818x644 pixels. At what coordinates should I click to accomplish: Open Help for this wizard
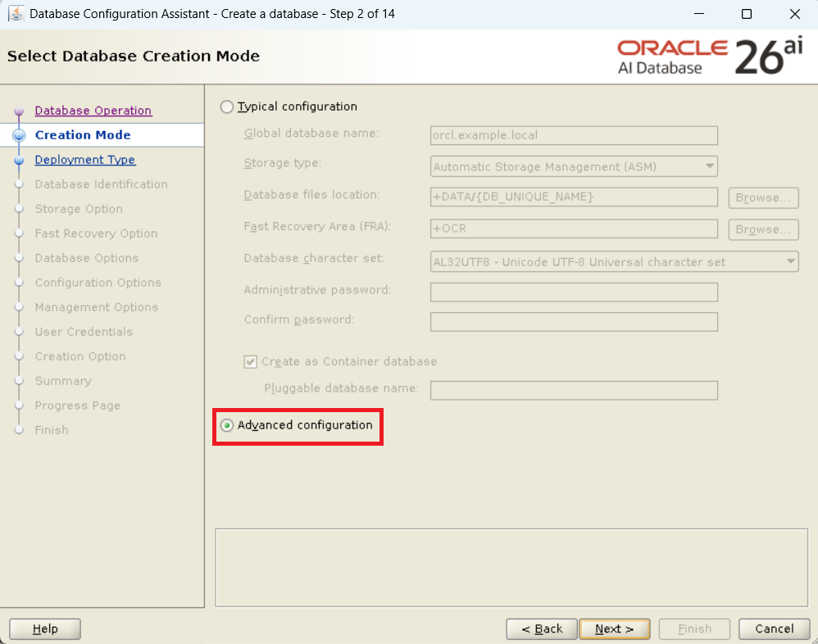tap(45, 629)
